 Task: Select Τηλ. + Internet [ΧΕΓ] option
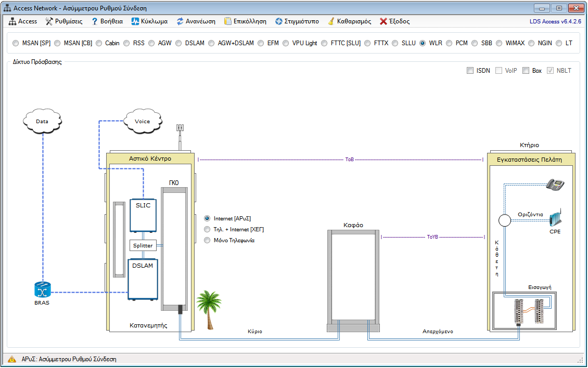point(207,229)
